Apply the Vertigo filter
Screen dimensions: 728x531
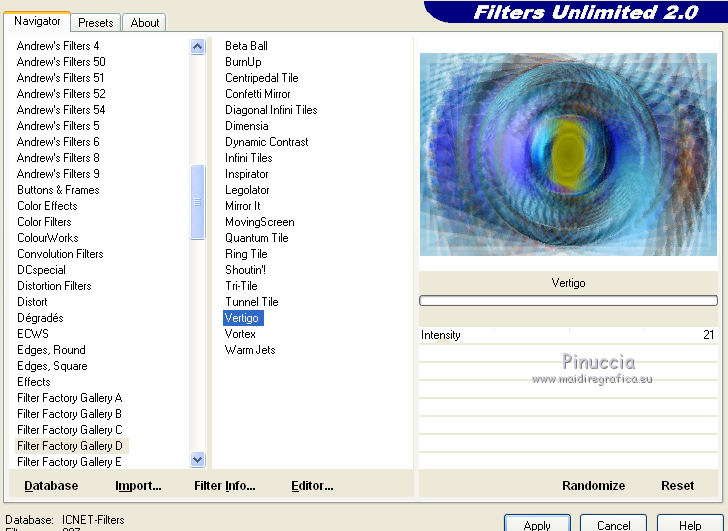tap(537, 525)
